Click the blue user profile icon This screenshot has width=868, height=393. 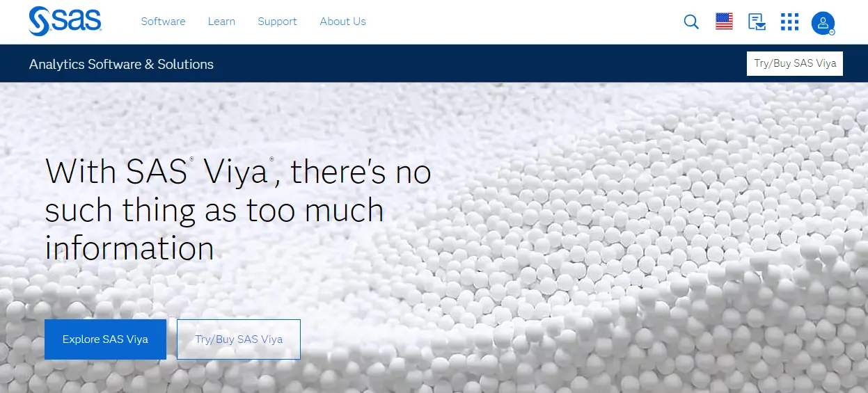click(823, 22)
